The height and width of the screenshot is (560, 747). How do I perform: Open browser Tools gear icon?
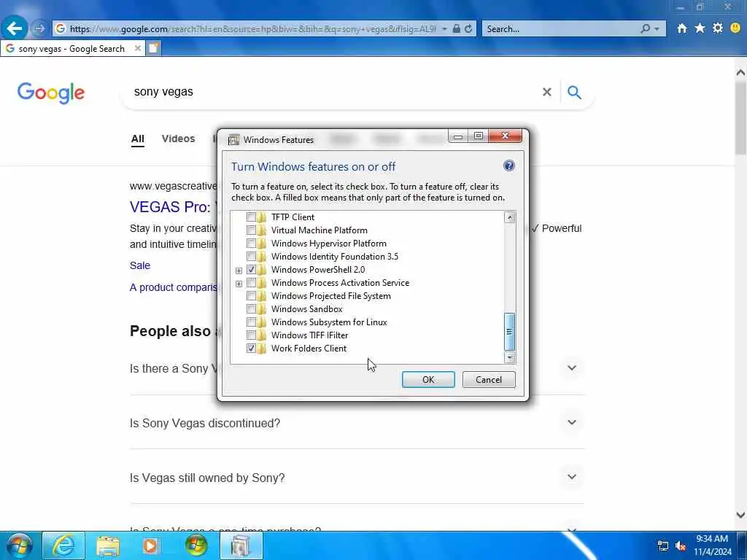(718, 28)
